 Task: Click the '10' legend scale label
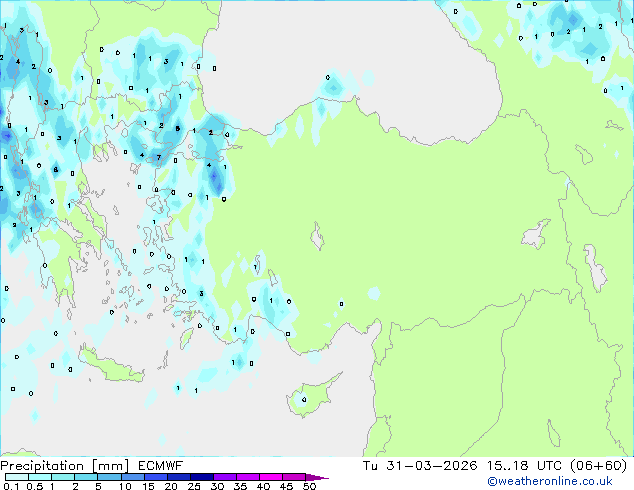(125, 486)
